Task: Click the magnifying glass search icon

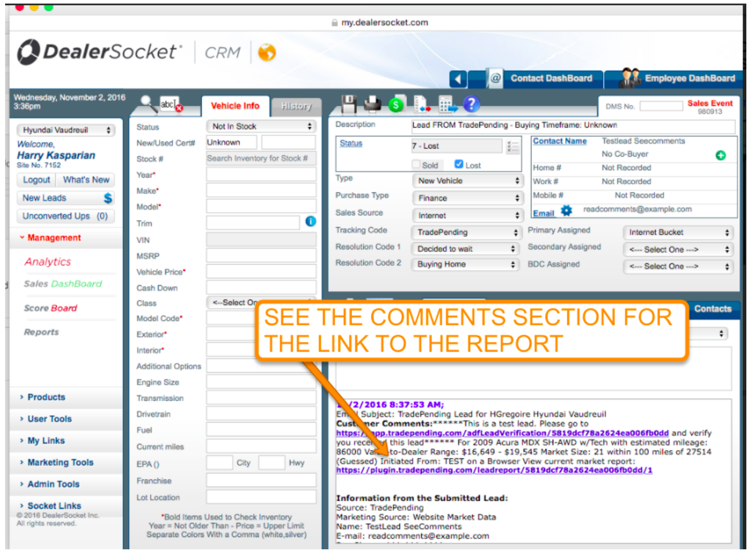Action: 148,104
